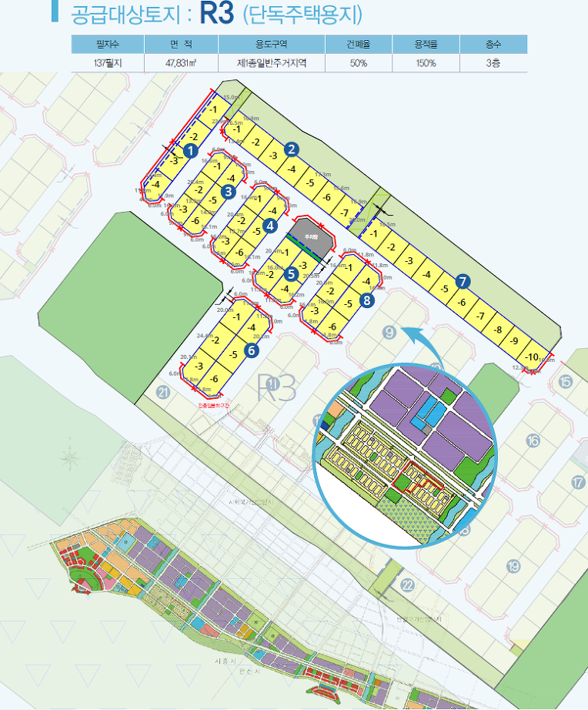Screen dimensions: 588x710
Task: Select lot -4 in block 2
Action: (292, 169)
